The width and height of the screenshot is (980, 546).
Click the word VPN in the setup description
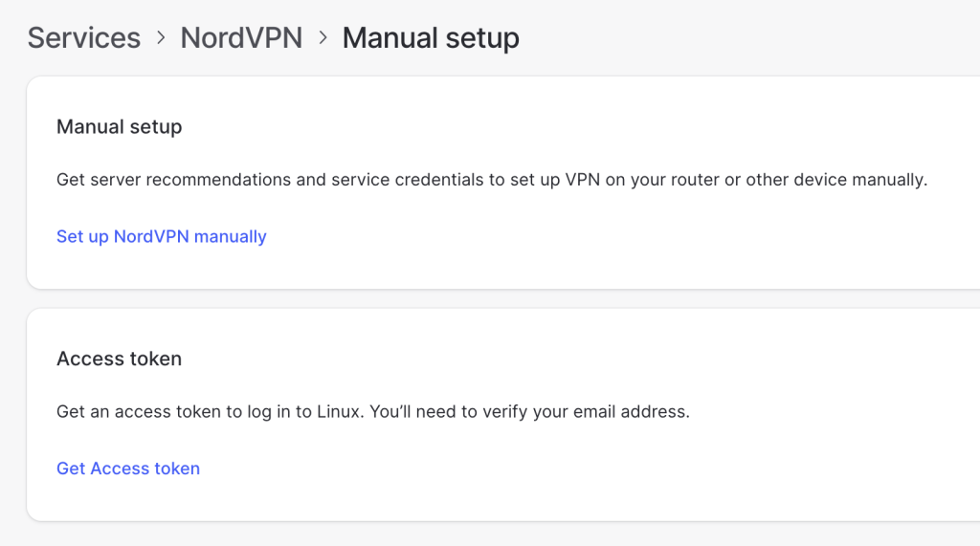tap(583, 180)
